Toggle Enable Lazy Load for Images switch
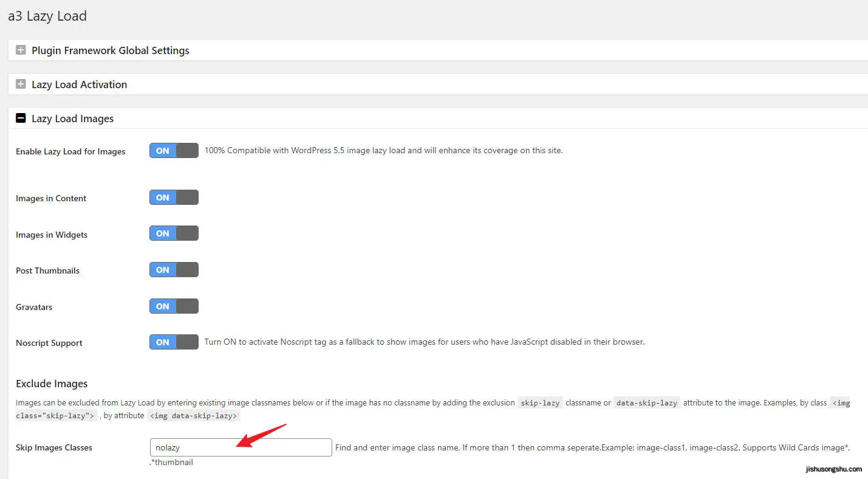This screenshot has height=479, width=868. click(x=174, y=151)
